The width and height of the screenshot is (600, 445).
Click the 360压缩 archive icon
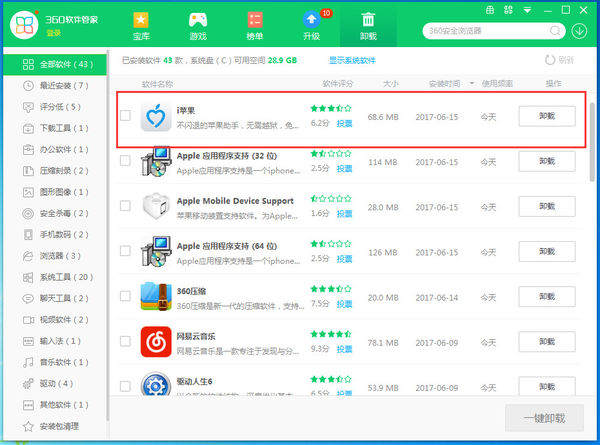click(x=156, y=297)
